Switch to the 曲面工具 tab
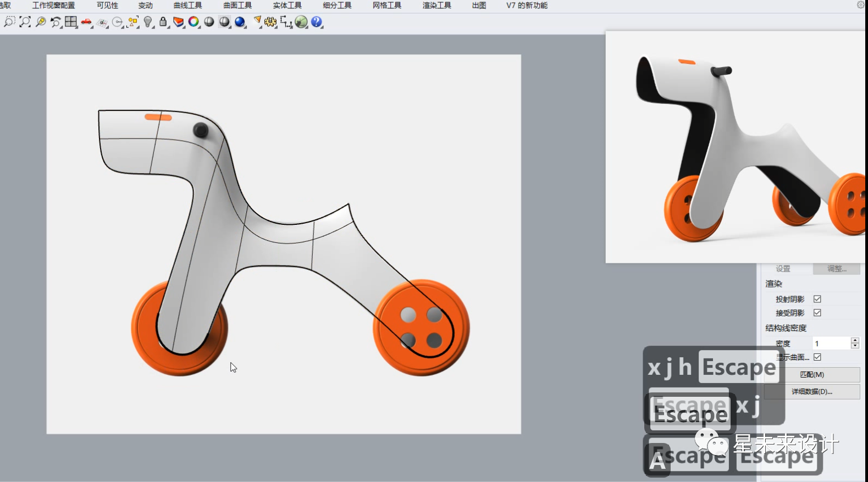Image resolution: width=868 pixels, height=482 pixels. 237,5
